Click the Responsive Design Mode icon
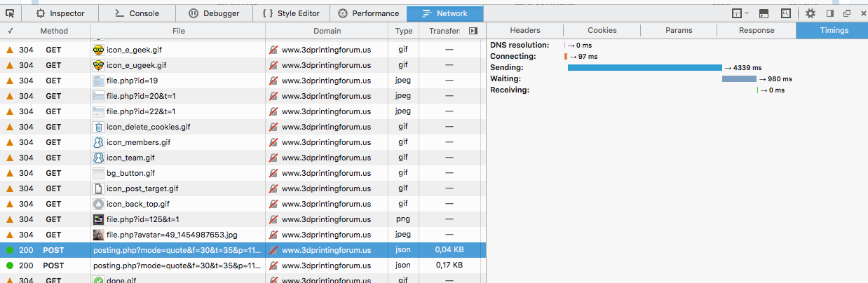Screen dimensions: 868x283 click(786, 13)
